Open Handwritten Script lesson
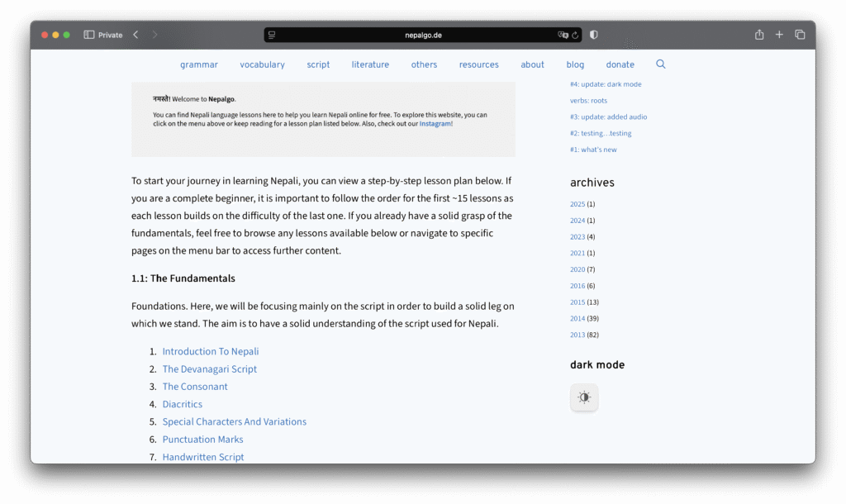 click(203, 457)
